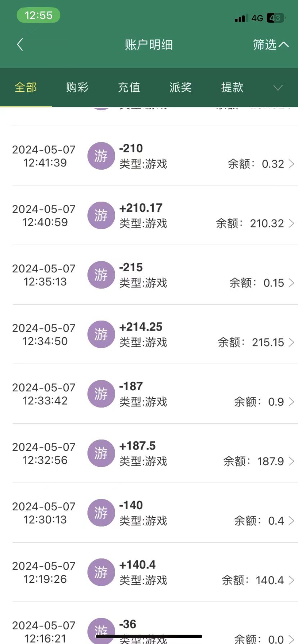Switch to the 充值 tab
Screen dimensions: 298x644
[129, 87]
